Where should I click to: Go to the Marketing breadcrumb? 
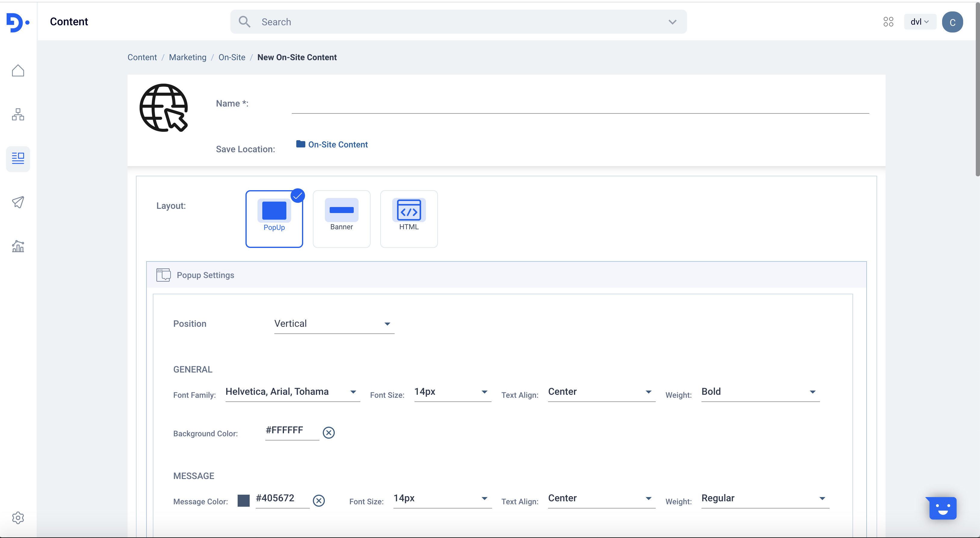[188, 57]
